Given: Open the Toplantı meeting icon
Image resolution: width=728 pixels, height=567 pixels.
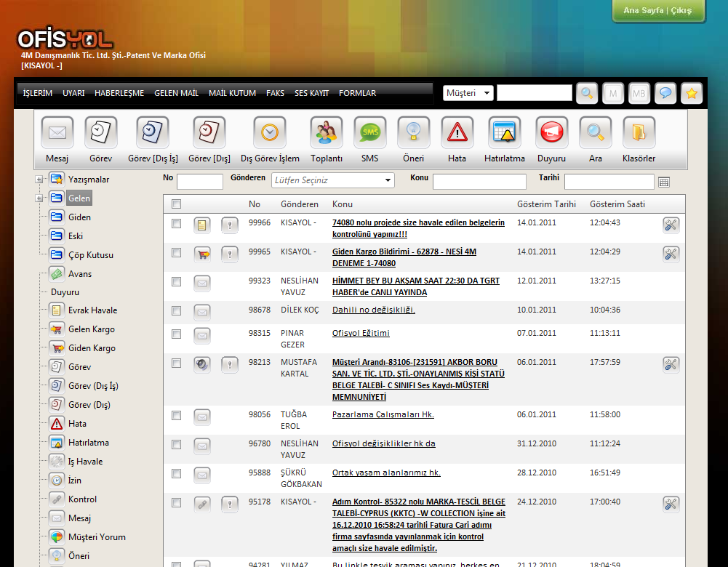Looking at the screenshot, I should 327,133.
